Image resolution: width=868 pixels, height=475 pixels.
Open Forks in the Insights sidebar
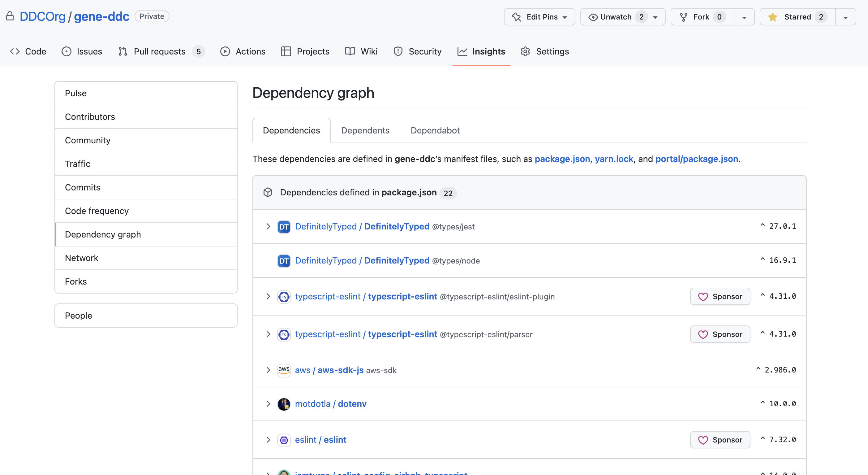[146, 282]
